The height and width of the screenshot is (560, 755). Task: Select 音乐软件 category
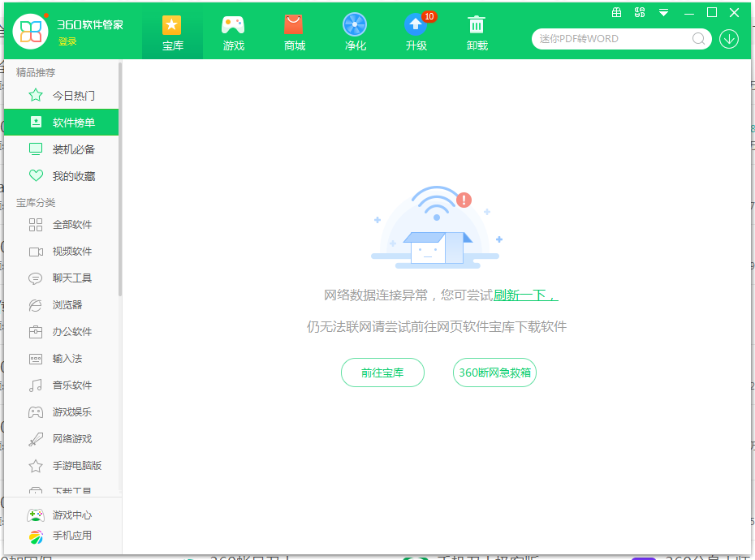tap(61, 386)
